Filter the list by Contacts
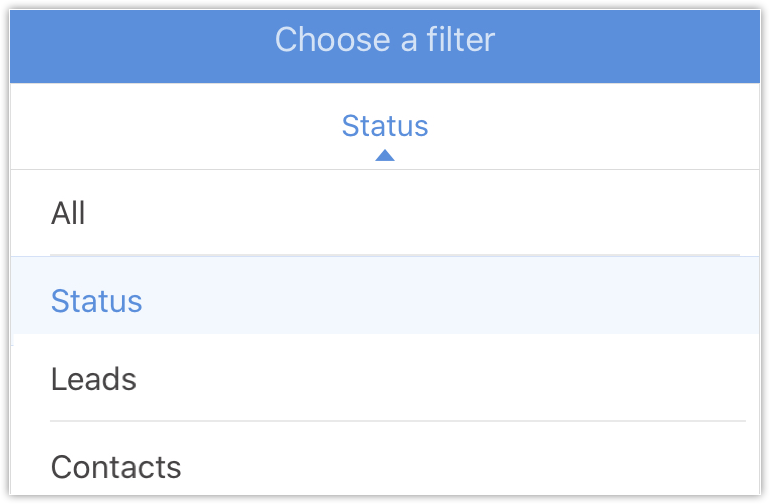 (x=116, y=466)
